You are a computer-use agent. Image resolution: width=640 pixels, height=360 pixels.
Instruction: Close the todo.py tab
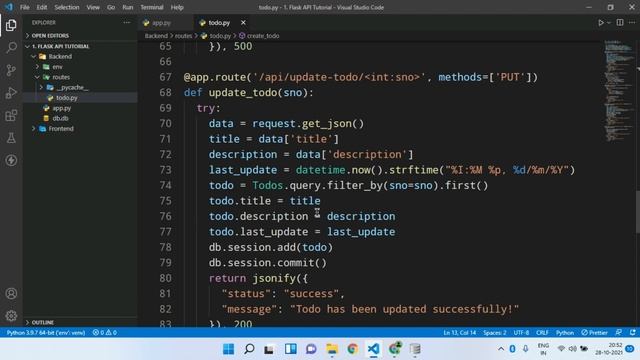coord(243,23)
